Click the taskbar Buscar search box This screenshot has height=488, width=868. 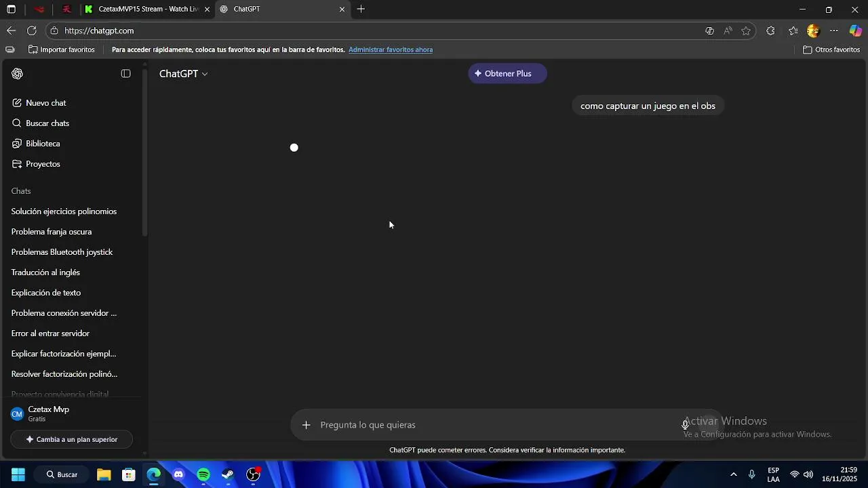coord(62,474)
